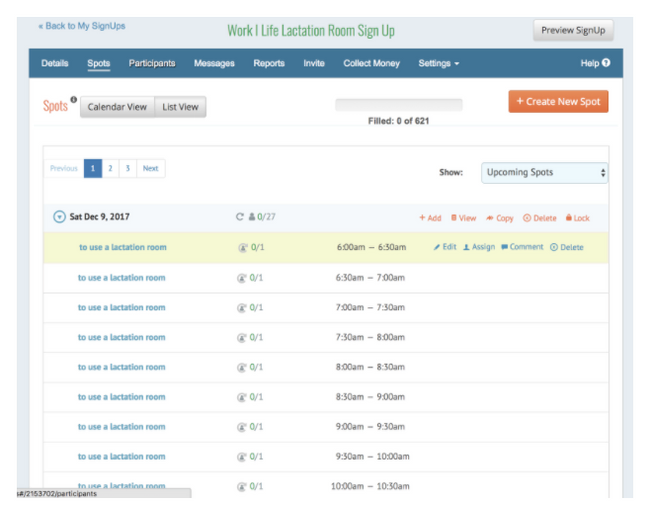The image size is (650, 509).
Task: Click the person icon next to 0/27
Action: coord(252,217)
